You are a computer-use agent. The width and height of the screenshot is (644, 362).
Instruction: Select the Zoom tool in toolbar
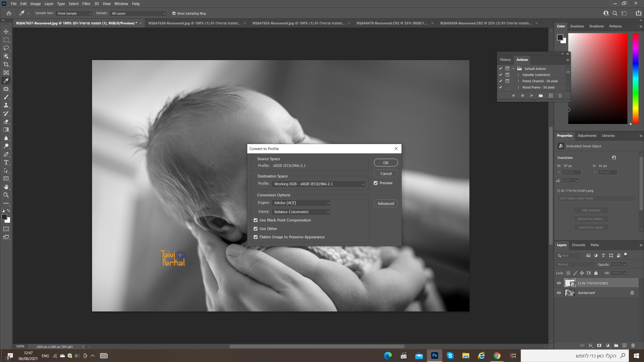(x=6, y=195)
